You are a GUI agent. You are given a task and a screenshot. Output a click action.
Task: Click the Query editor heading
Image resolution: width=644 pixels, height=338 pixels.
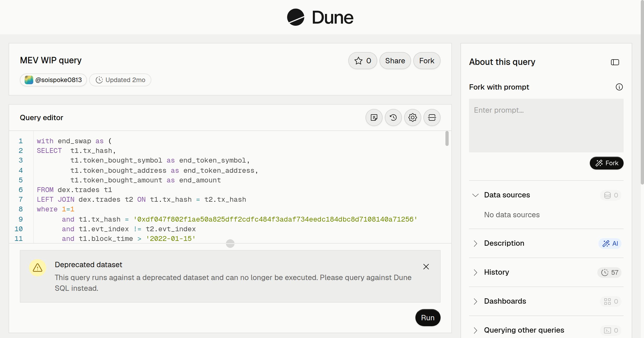pos(41,117)
